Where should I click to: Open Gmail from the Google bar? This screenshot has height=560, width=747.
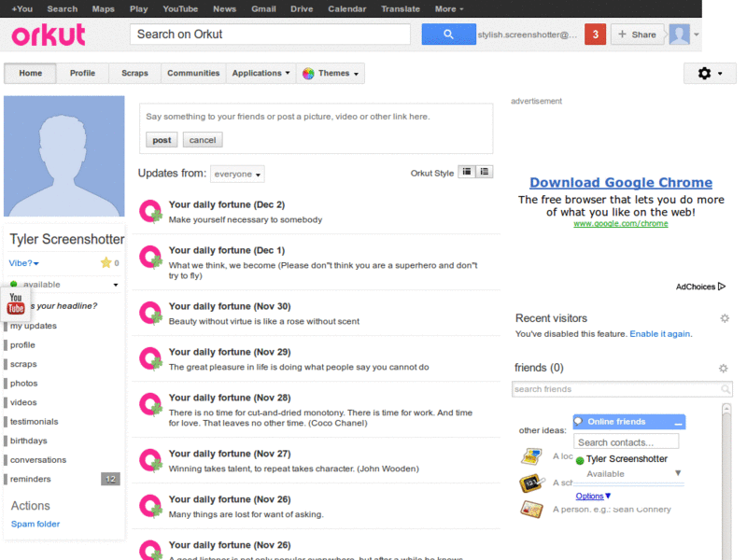point(263,8)
